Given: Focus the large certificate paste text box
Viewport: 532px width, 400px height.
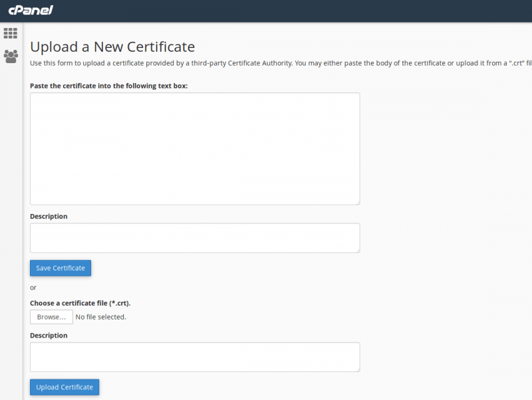Looking at the screenshot, I should click(x=194, y=148).
